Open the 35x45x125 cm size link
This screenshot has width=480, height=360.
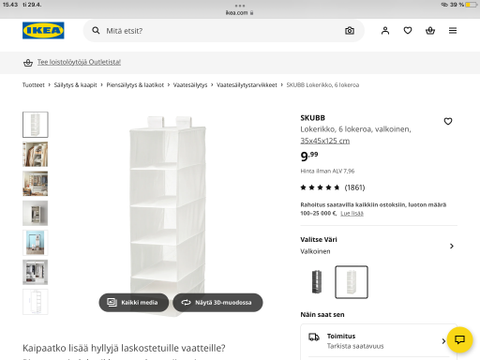point(325,141)
